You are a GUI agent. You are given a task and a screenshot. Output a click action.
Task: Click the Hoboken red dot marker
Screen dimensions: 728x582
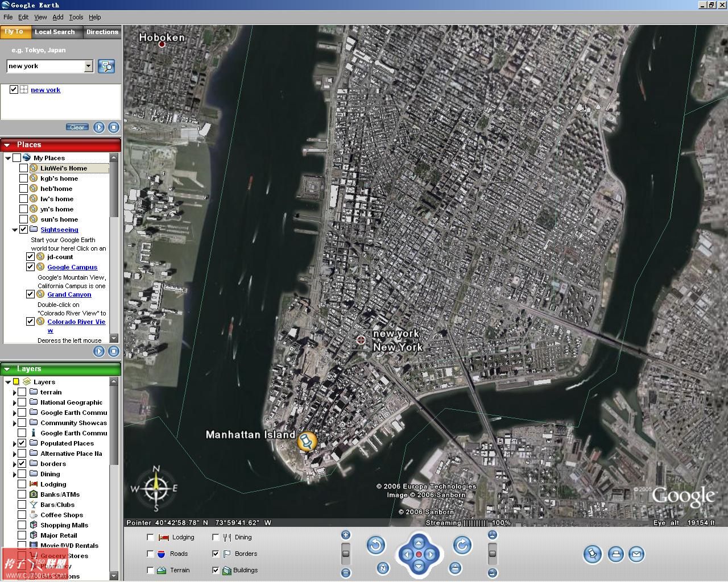[162, 44]
